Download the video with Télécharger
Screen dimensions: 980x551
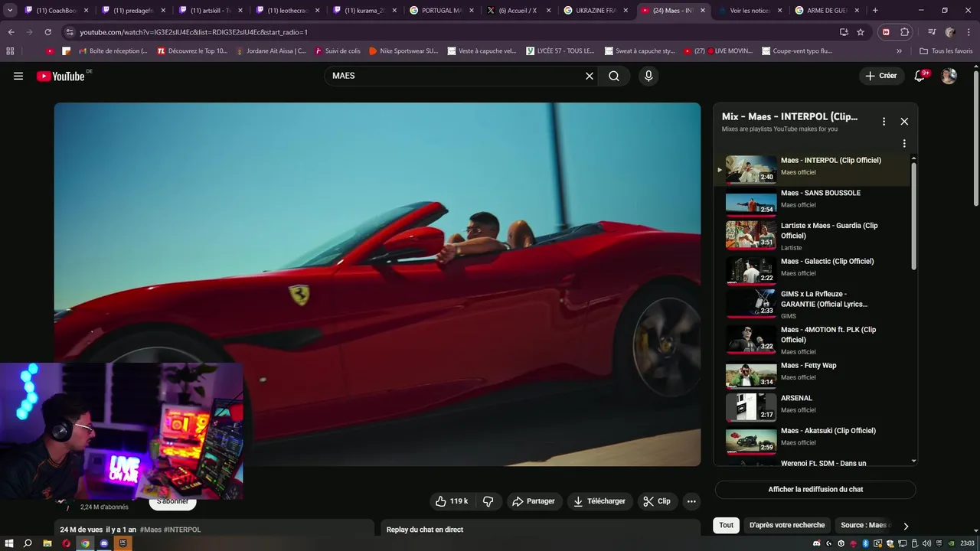point(599,501)
